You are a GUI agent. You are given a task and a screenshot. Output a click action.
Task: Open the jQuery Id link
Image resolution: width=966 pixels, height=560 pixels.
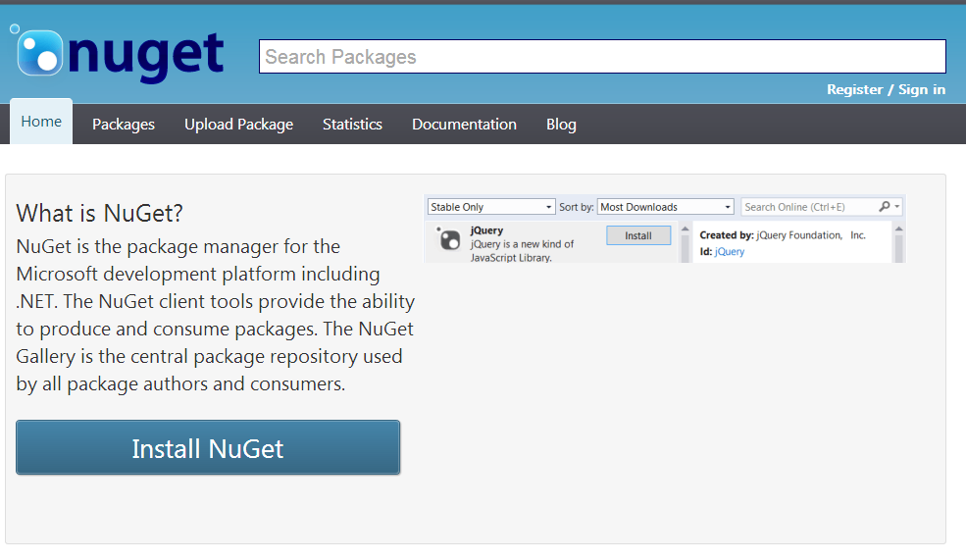pos(730,251)
